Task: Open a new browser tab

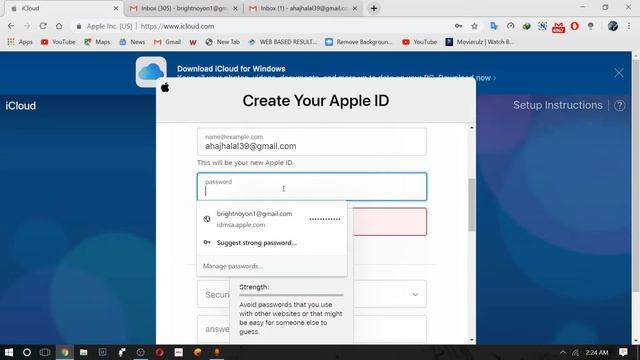Action: [x=374, y=8]
